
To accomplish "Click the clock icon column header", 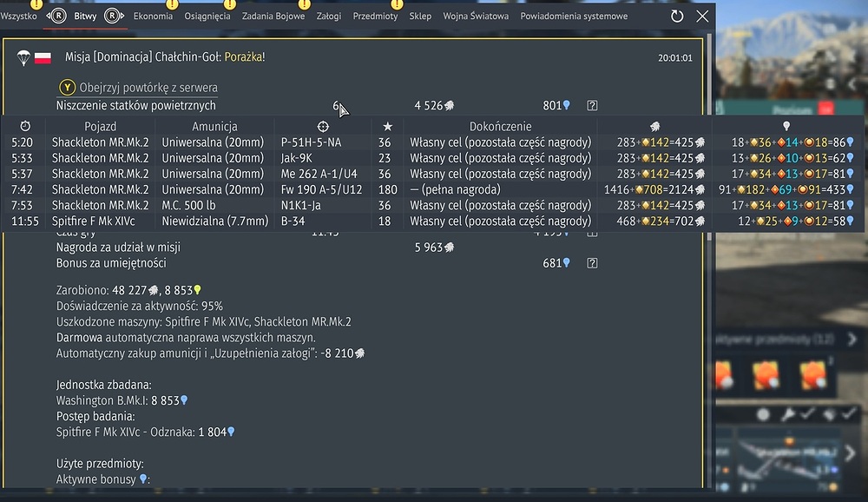I will [x=25, y=126].
